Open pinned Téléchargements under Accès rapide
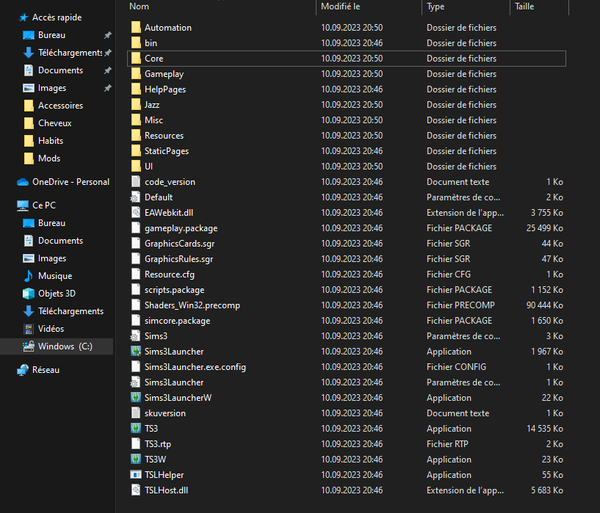The width and height of the screenshot is (600, 513). (70, 53)
